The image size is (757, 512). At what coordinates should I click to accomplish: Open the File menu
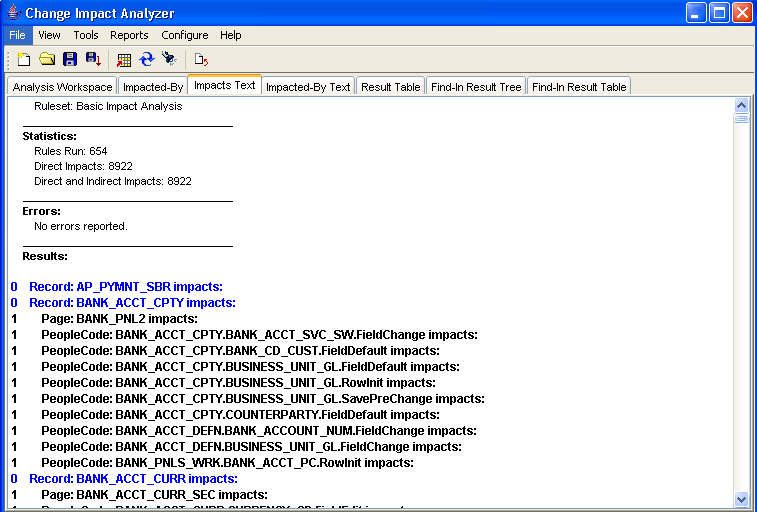(17, 35)
